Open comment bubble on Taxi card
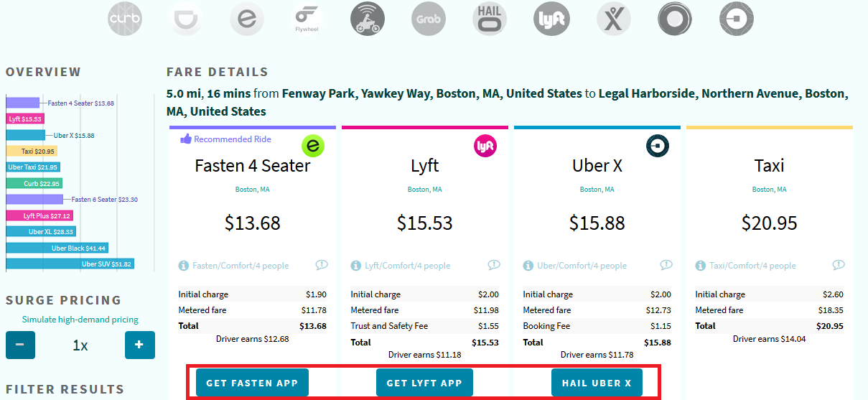This screenshot has width=868, height=400. [838, 265]
